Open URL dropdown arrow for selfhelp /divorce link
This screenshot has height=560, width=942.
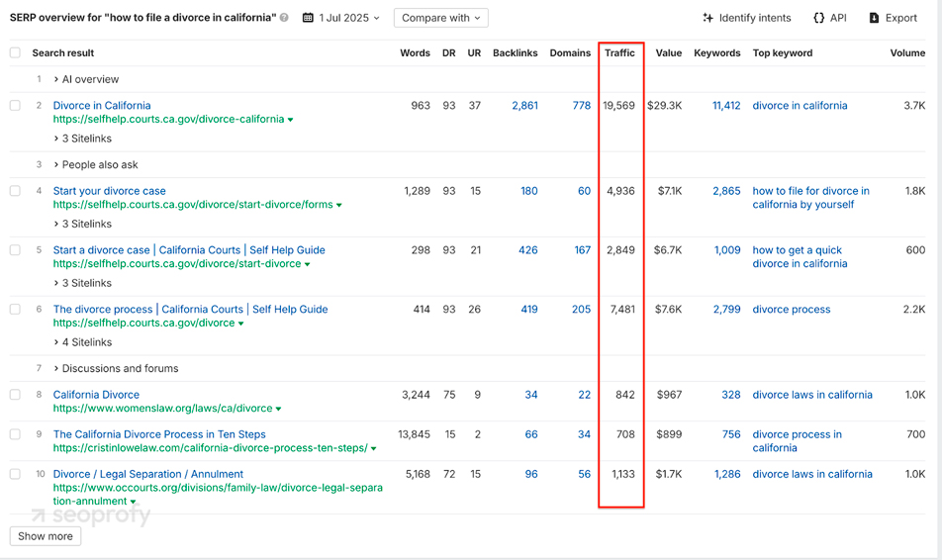point(240,324)
